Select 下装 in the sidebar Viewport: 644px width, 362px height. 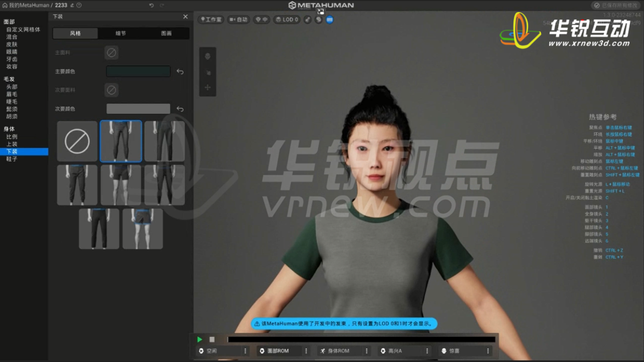[x=24, y=151]
